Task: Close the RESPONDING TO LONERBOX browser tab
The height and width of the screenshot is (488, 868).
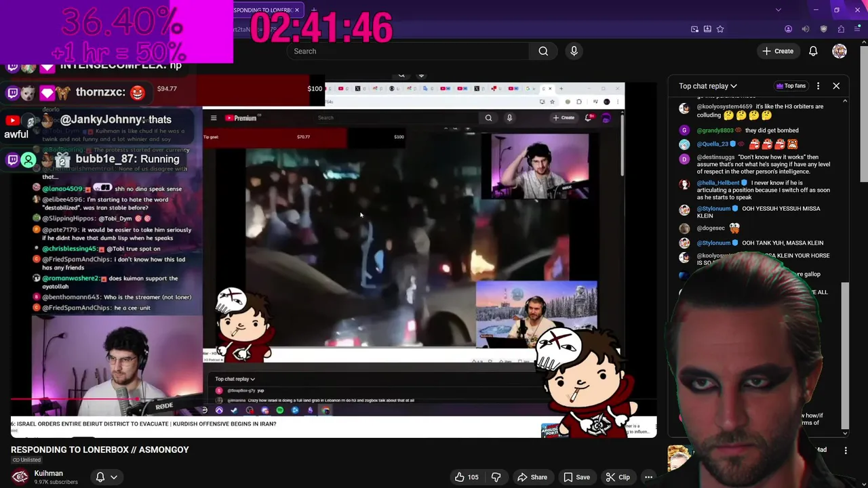Action: [296, 10]
